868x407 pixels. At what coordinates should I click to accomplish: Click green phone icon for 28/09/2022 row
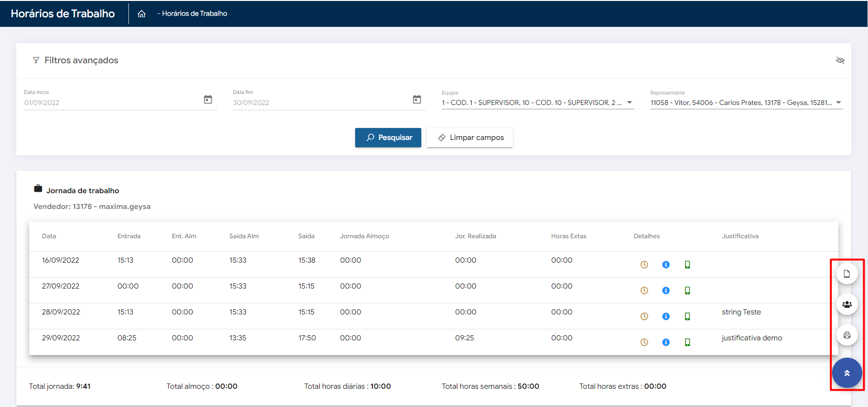point(687,316)
